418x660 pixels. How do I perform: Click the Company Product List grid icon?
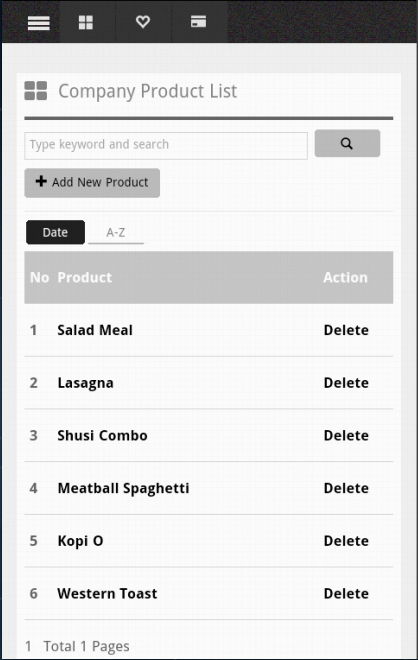tap(36, 91)
